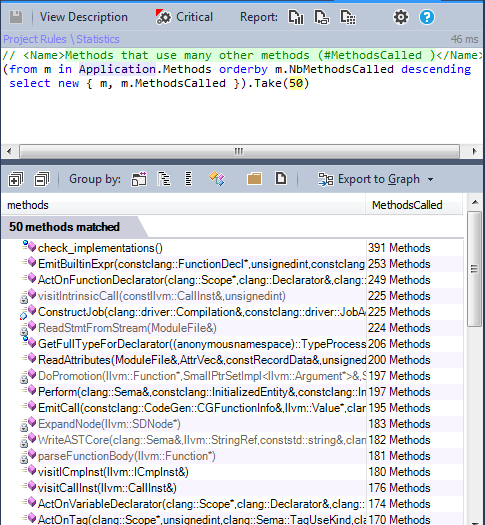Group by hierarchy tree icon

[164, 179]
